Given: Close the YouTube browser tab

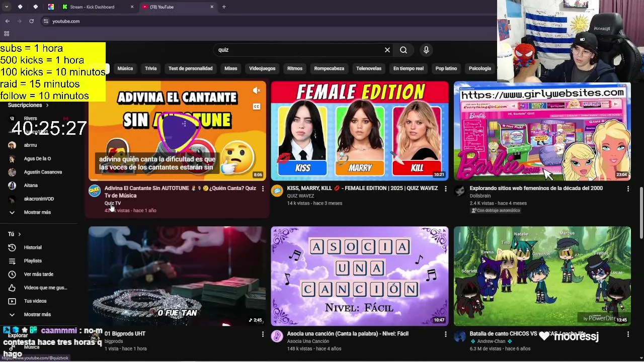Looking at the screenshot, I should coord(212,7).
